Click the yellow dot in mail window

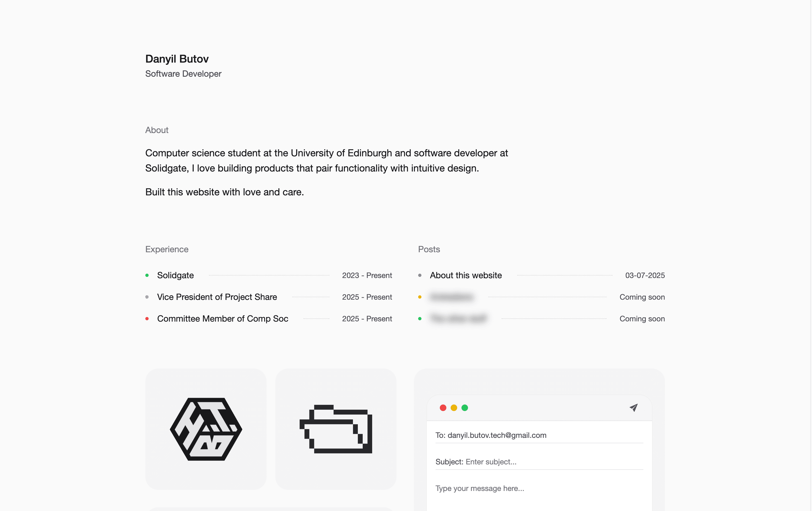[454, 408]
